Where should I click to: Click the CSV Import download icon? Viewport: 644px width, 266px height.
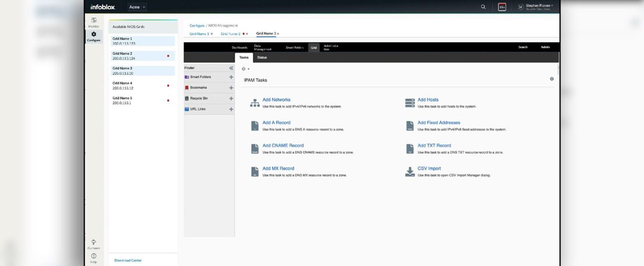pyautogui.click(x=410, y=171)
